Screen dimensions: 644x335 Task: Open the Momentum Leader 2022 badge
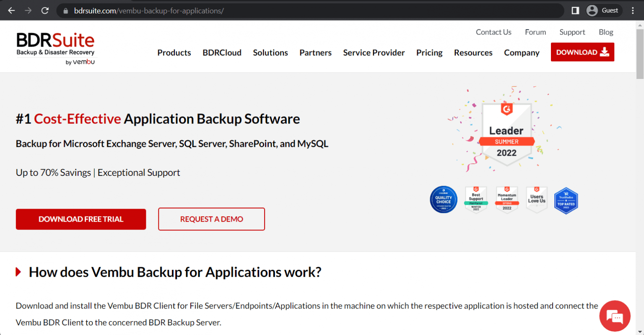click(506, 199)
